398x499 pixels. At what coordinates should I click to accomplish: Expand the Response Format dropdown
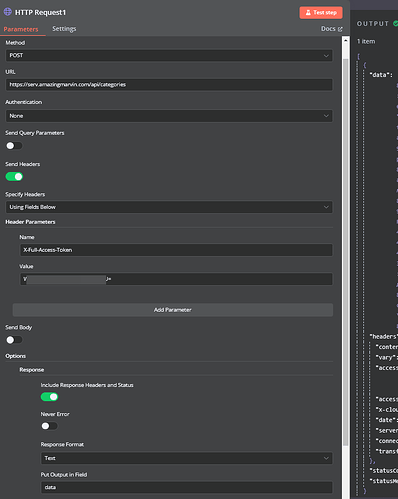[187, 458]
